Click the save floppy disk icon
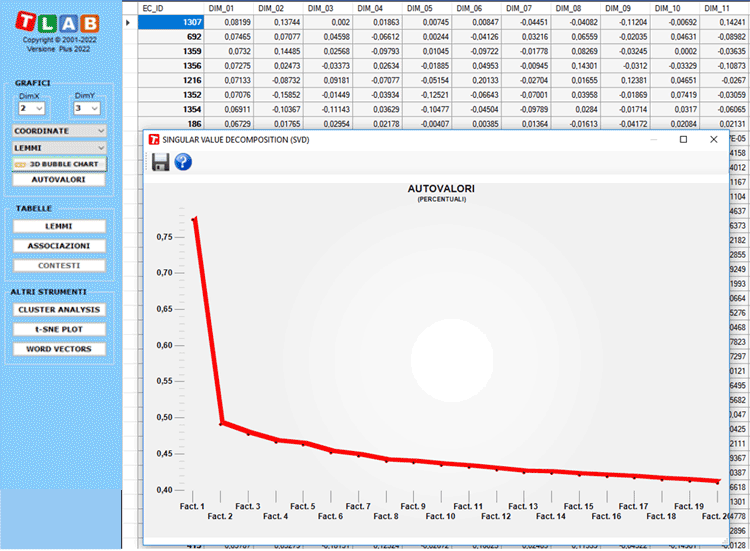Viewport: 750px width, 551px height. point(160,162)
